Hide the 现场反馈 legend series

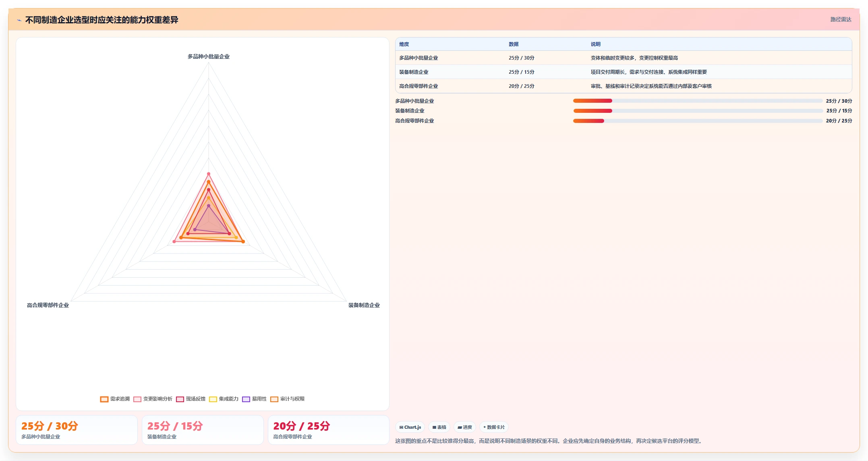coord(191,399)
